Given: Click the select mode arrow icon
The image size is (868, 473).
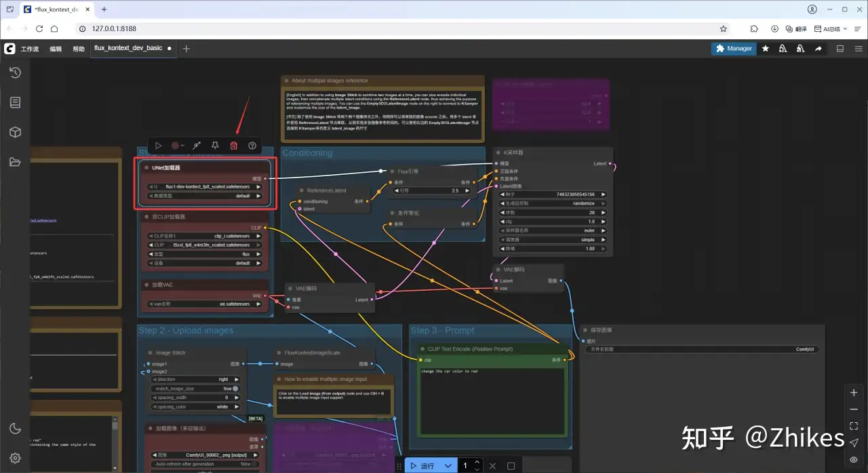Looking at the screenshot, I should [854, 443].
